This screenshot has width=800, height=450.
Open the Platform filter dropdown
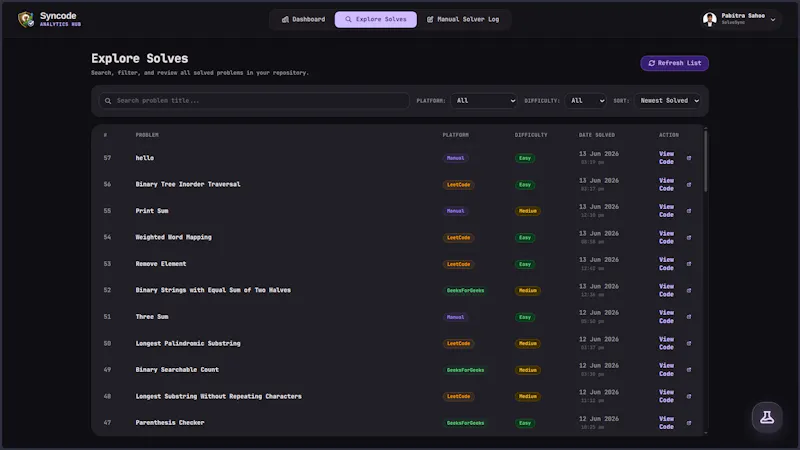pos(484,101)
